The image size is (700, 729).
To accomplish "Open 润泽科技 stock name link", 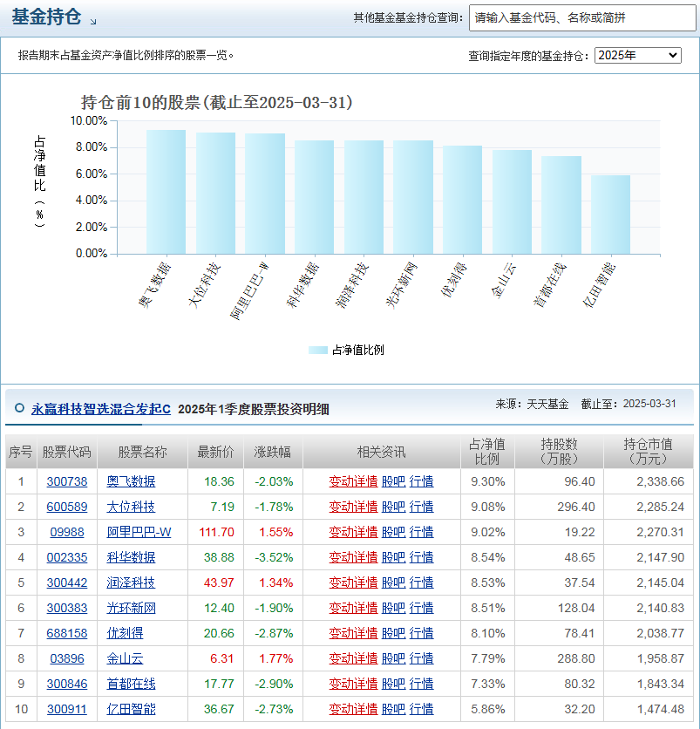I will pyautogui.click(x=131, y=583).
